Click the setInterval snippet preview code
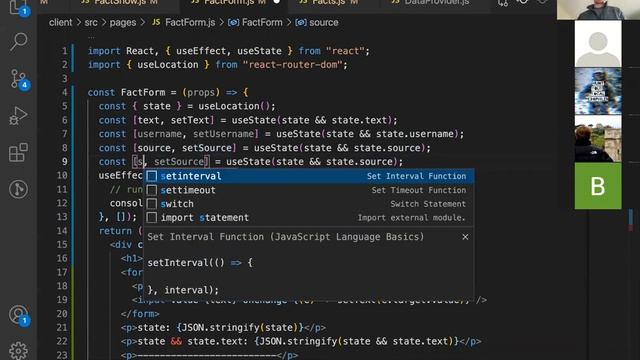The image size is (640, 360). click(x=200, y=276)
